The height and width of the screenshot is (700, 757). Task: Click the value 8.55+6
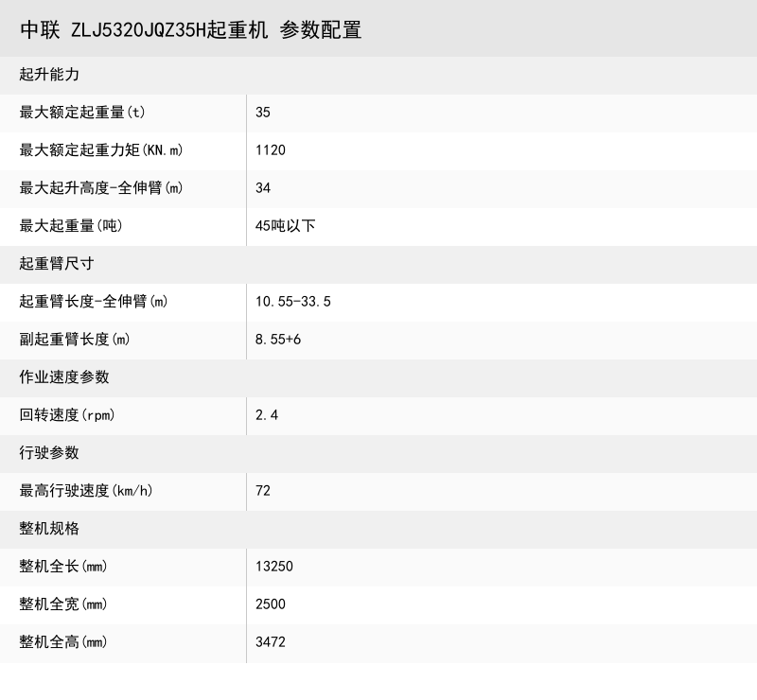point(278,340)
